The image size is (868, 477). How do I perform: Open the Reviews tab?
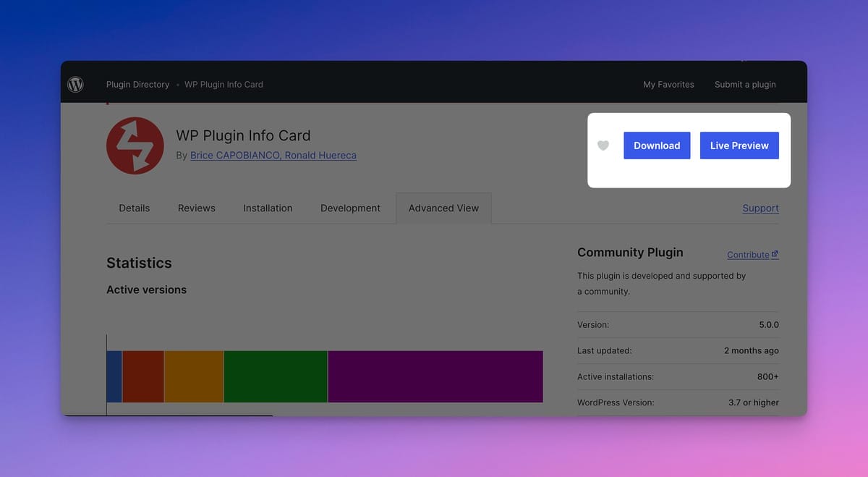(x=198, y=208)
